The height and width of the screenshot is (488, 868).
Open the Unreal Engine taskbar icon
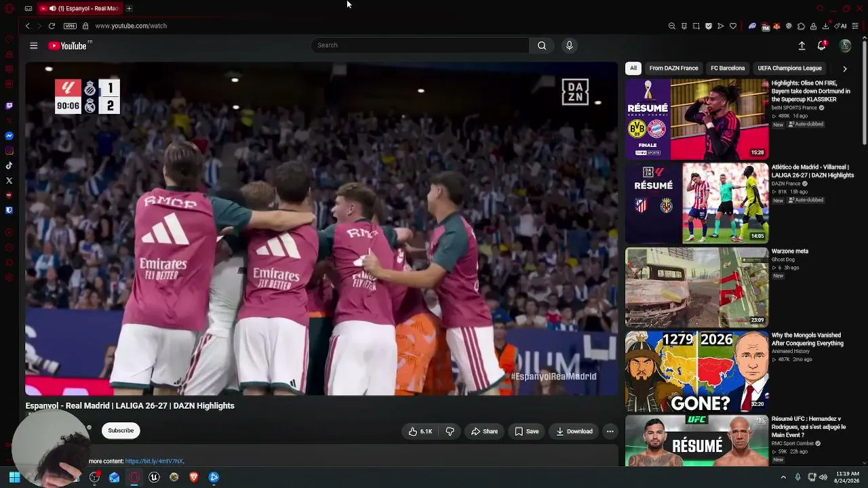154,477
